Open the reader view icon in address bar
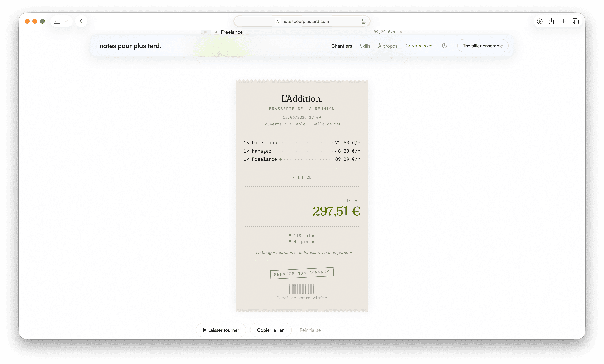Viewport: 604px width, 364px height. click(364, 21)
